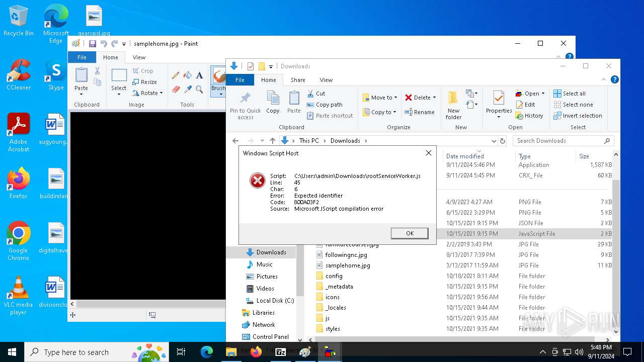Viewport: 644px width, 362px height.
Task: Click the Save icon in Paint title bar
Action: pos(93,44)
